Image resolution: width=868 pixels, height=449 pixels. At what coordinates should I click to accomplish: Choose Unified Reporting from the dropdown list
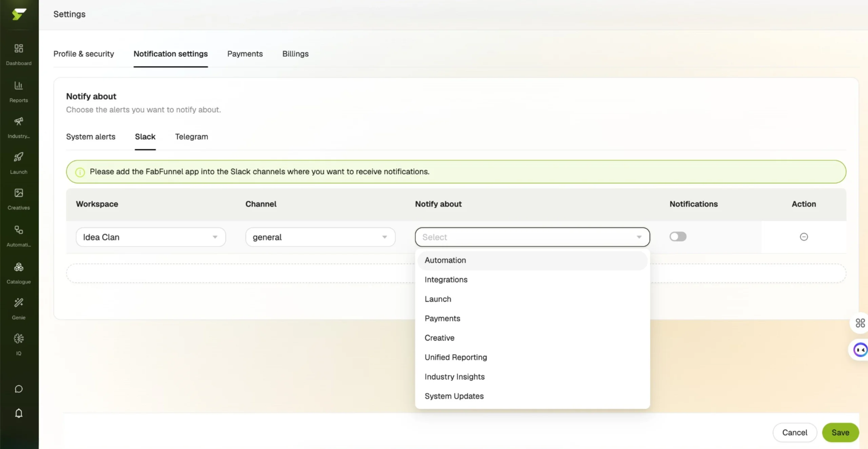click(x=532, y=357)
